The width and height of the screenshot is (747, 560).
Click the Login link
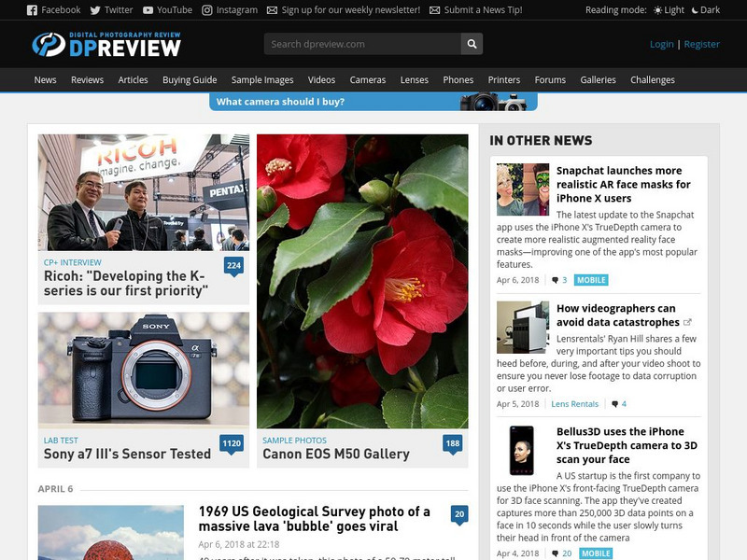pyautogui.click(x=661, y=43)
